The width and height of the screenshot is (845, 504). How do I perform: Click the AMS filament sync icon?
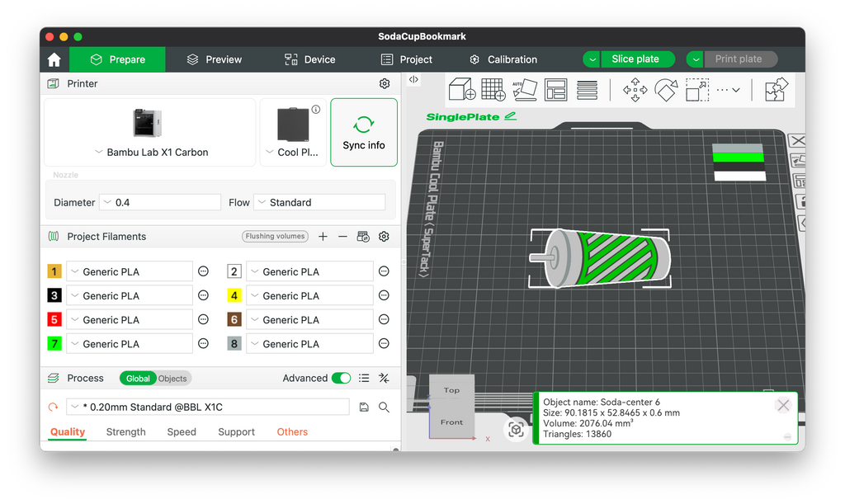(x=363, y=237)
